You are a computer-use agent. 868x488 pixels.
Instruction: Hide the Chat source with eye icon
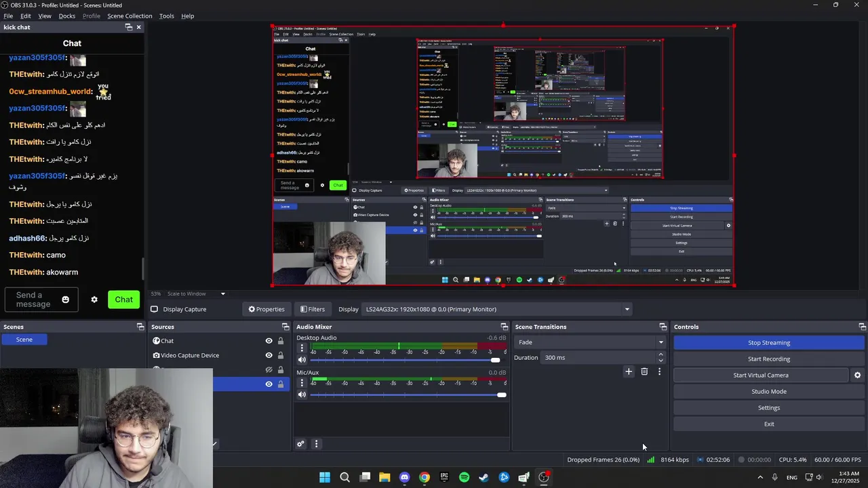coord(269,341)
